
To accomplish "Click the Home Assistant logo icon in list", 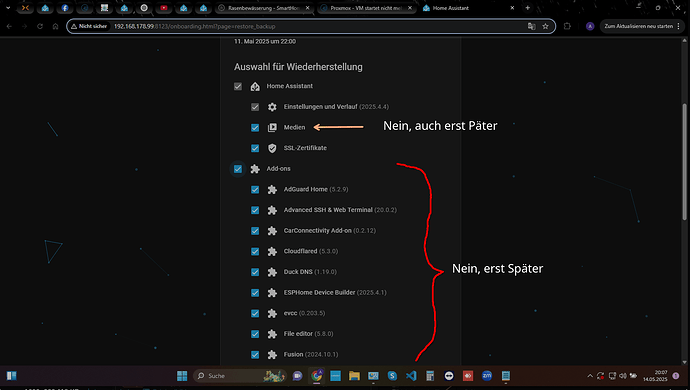I will click(255, 86).
